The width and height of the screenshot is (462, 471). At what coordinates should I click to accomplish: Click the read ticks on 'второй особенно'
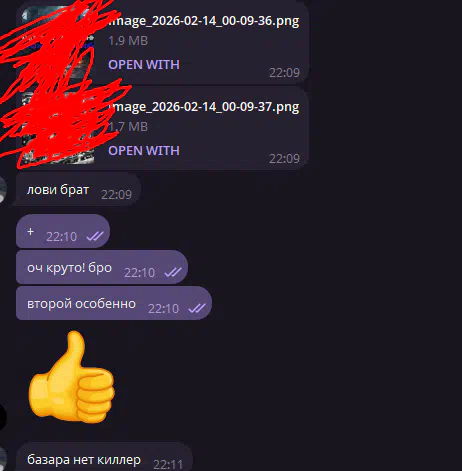pyautogui.click(x=197, y=308)
